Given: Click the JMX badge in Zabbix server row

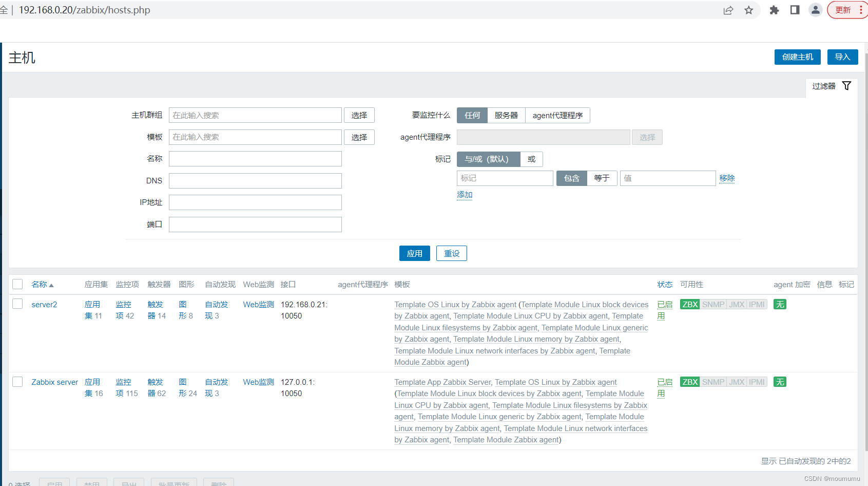Looking at the screenshot, I should (x=737, y=382).
